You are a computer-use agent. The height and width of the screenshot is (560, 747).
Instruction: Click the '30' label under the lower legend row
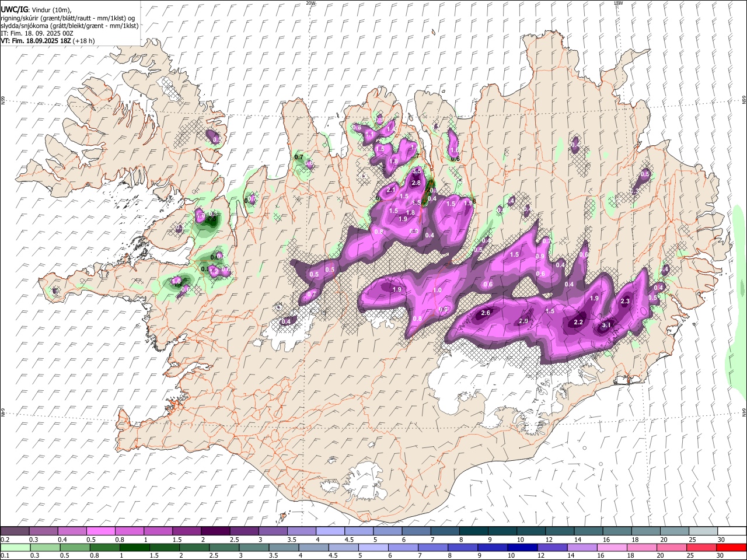[x=720, y=555]
